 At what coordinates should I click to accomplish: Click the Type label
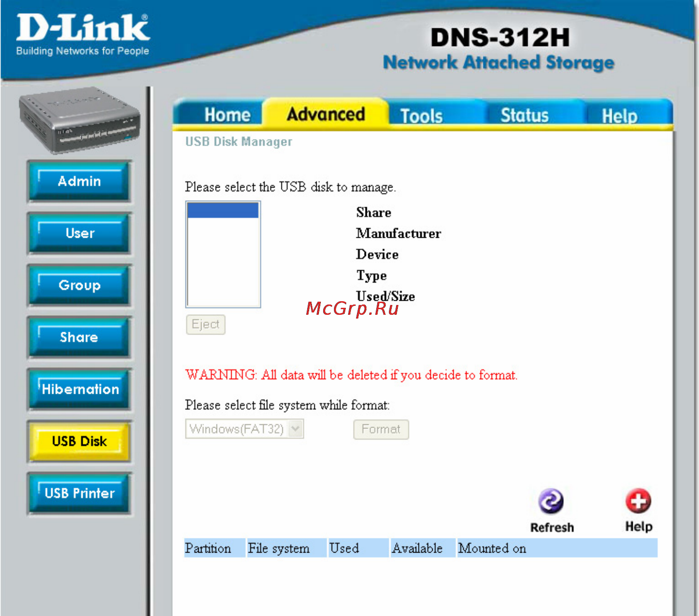point(371,276)
